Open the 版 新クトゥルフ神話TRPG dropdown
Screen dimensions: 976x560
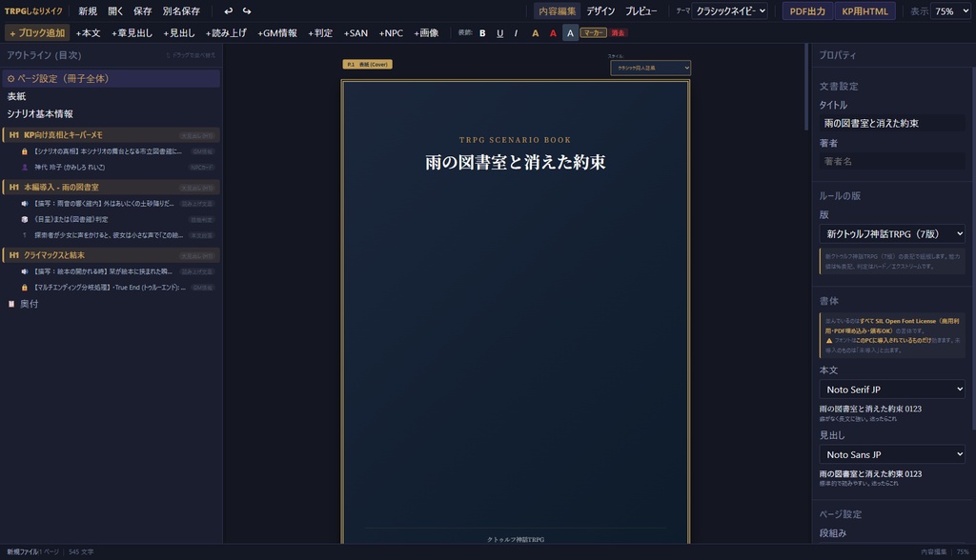point(892,234)
